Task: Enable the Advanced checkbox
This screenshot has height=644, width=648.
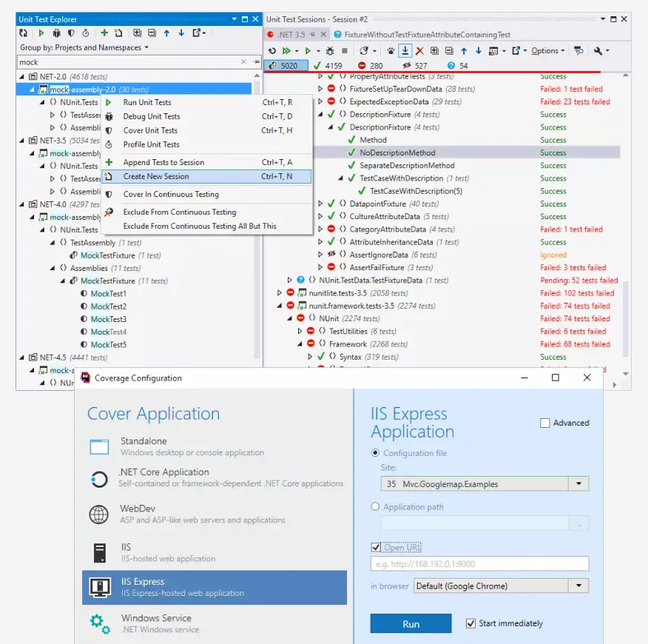Action: click(545, 423)
